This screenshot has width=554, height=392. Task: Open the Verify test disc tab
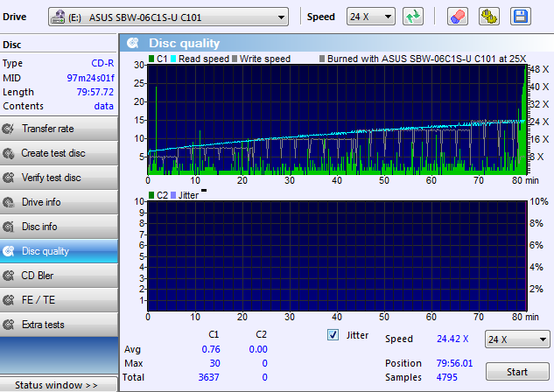click(x=59, y=178)
